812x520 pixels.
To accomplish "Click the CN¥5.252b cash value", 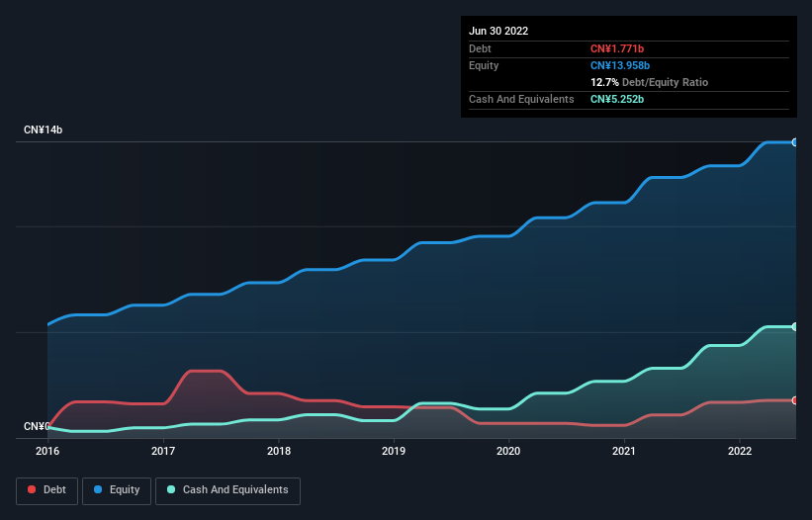I will (x=617, y=99).
